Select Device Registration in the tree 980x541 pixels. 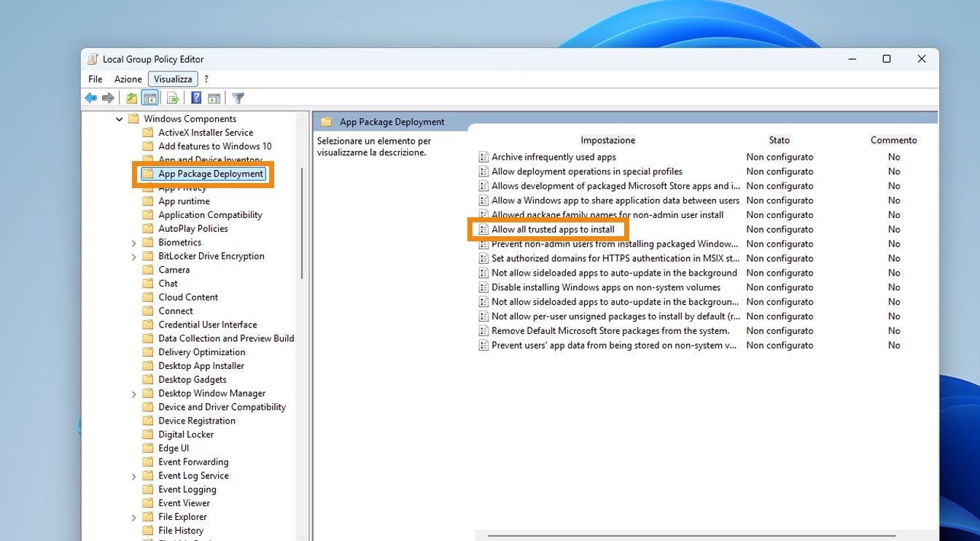click(x=197, y=421)
